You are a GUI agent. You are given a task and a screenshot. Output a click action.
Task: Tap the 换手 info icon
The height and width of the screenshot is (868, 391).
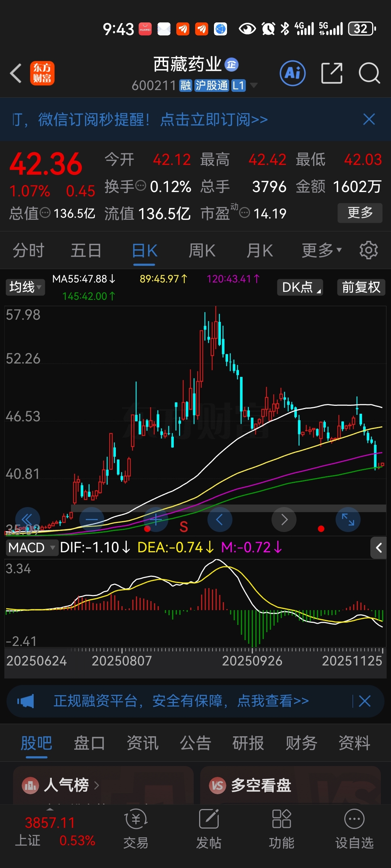coord(140,186)
